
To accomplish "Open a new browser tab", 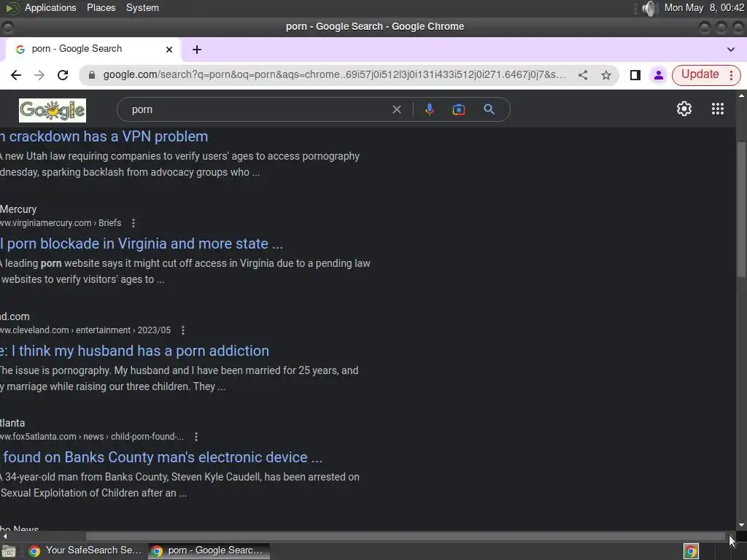I will (x=197, y=50).
